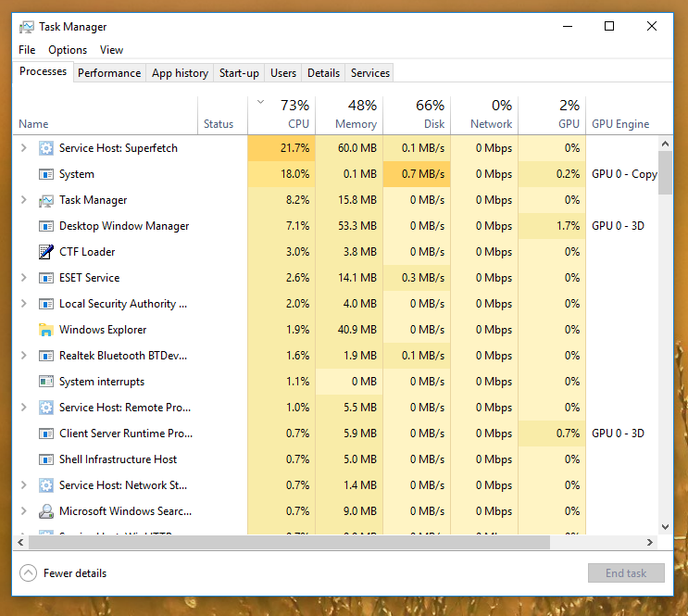Sort by the 2% GPU column header
688x616 pixels.
tap(552, 116)
